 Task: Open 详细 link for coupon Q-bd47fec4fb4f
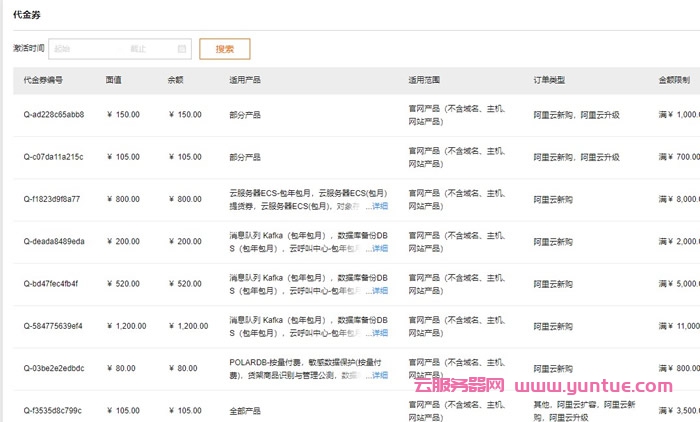(379, 290)
